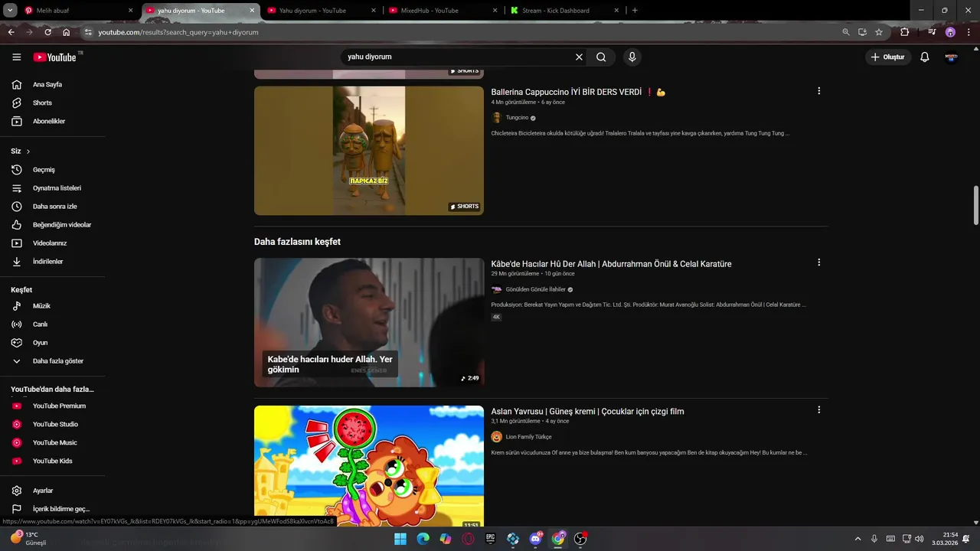Open the Tungcino channel
The height and width of the screenshot is (551, 980).
[517, 118]
